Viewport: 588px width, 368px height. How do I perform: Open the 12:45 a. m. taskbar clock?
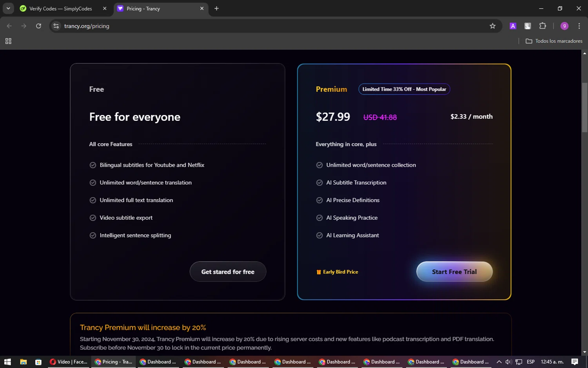[552, 362]
